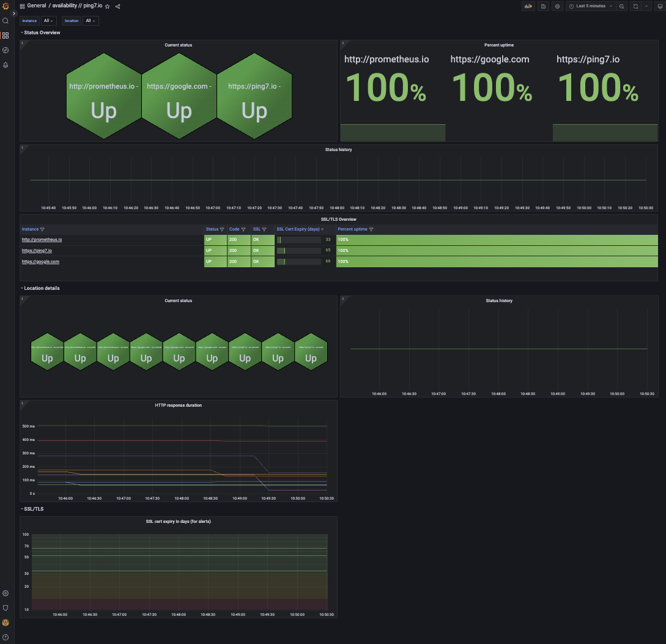Click the Status column header text
The width and height of the screenshot is (666, 644).
pyautogui.click(x=212, y=229)
